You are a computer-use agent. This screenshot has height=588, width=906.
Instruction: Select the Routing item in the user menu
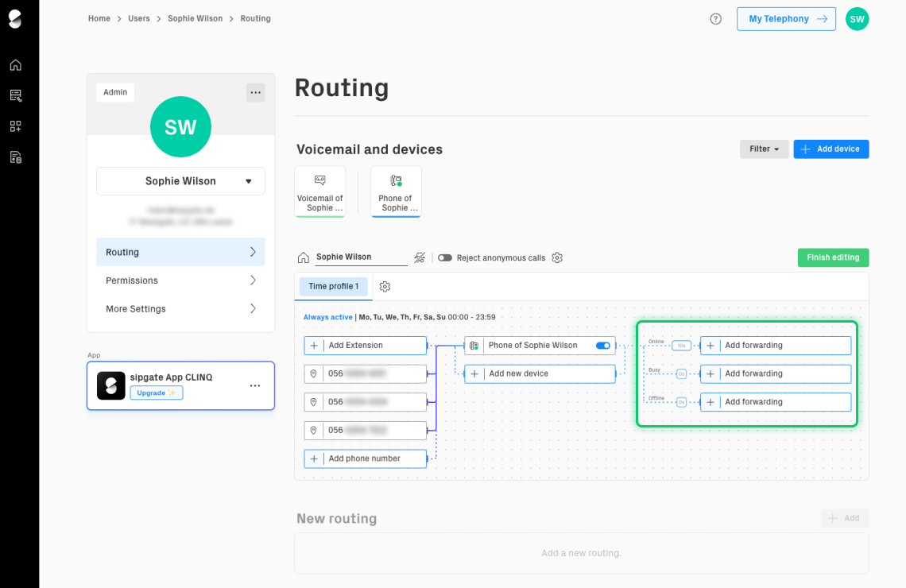(180, 252)
